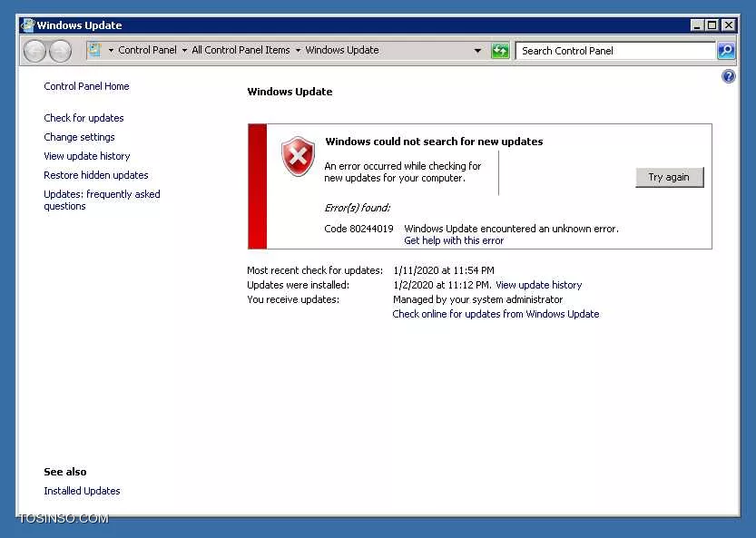This screenshot has height=538, width=756.
Task: Click the 'You receive updates:' label
Action: click(293, 299)
